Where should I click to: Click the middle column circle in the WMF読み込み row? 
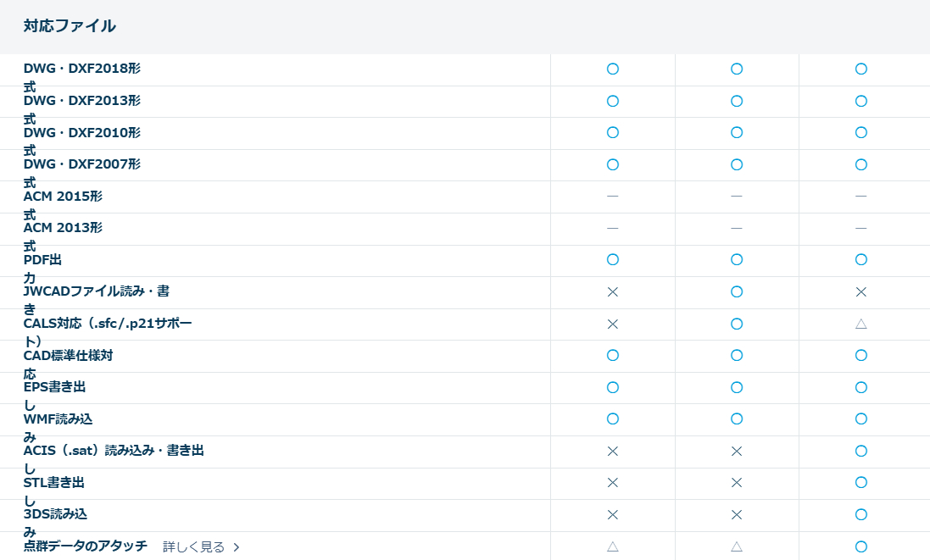737,419
